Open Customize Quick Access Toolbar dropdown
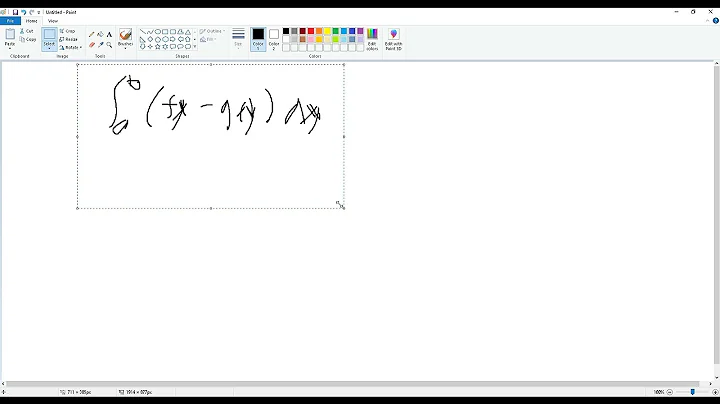This screenshot has height=404, width=720. (x=39, y=12)
